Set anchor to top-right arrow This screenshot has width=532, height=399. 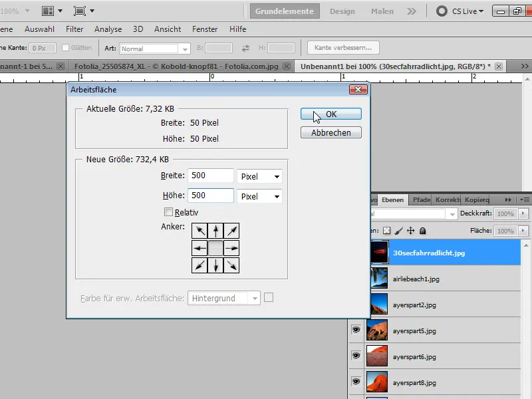pos(231,231)
